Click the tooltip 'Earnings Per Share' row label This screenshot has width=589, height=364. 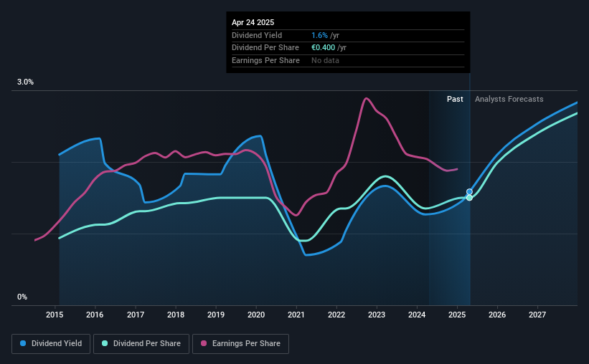point(265,60)
